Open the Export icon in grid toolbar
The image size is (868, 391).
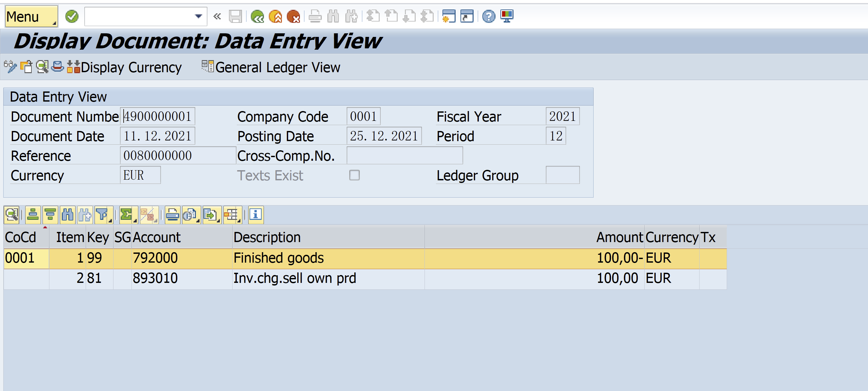click(x=212, y=215)
